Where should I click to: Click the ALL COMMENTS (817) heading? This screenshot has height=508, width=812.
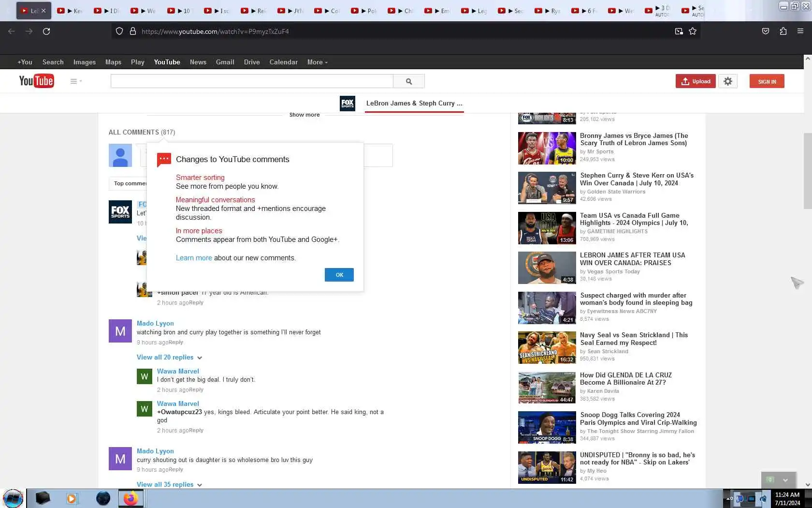[142, 132]
